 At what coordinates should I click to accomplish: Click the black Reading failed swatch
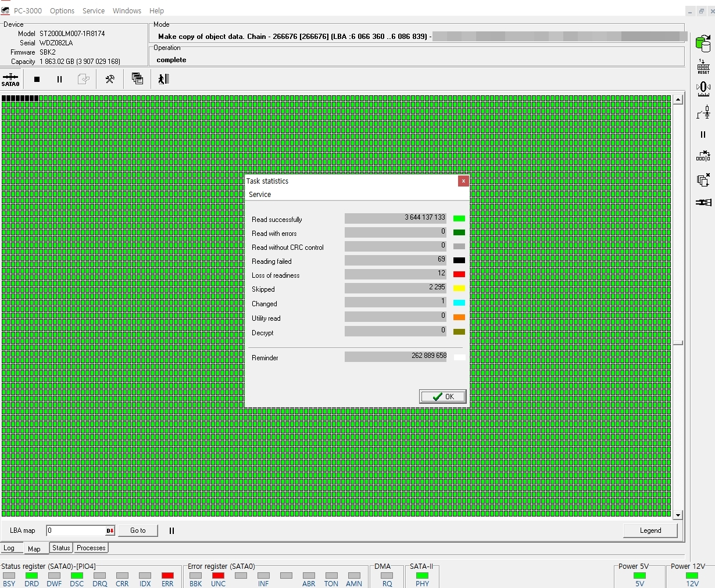[459, 260]
